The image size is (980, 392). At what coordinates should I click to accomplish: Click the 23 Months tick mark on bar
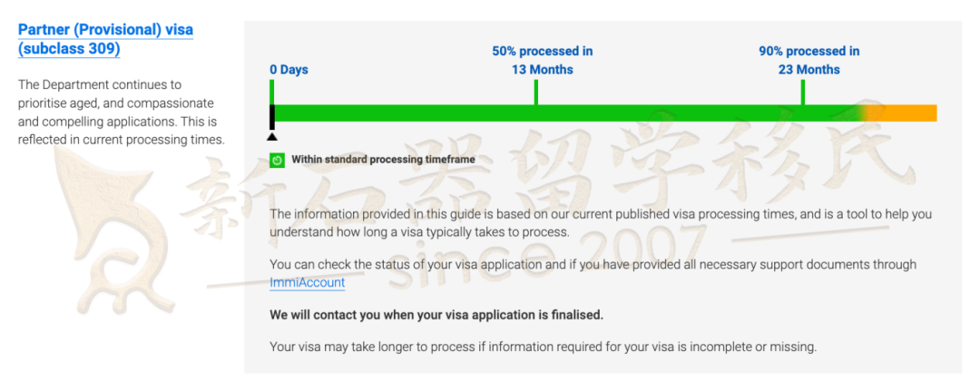point(802,92)
